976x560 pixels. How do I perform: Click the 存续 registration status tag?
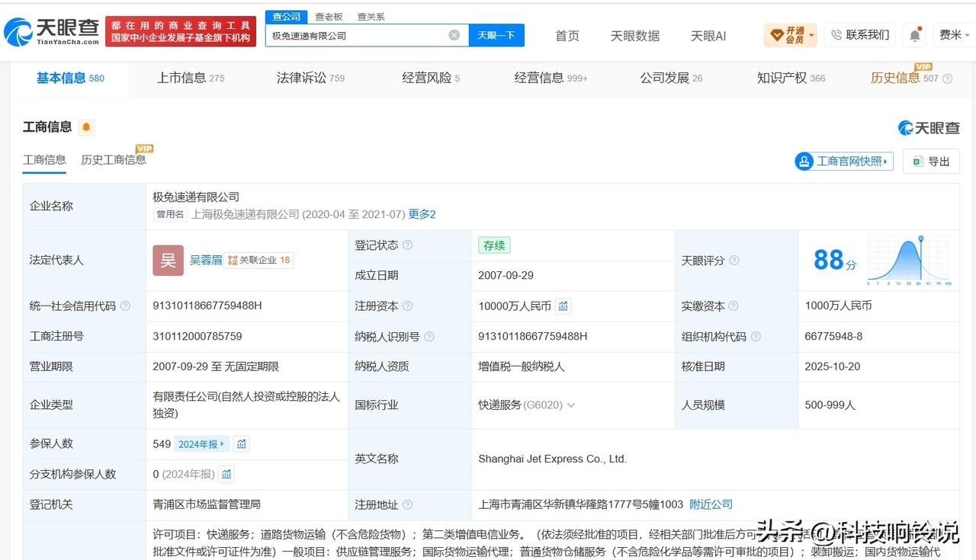(494, 245)
